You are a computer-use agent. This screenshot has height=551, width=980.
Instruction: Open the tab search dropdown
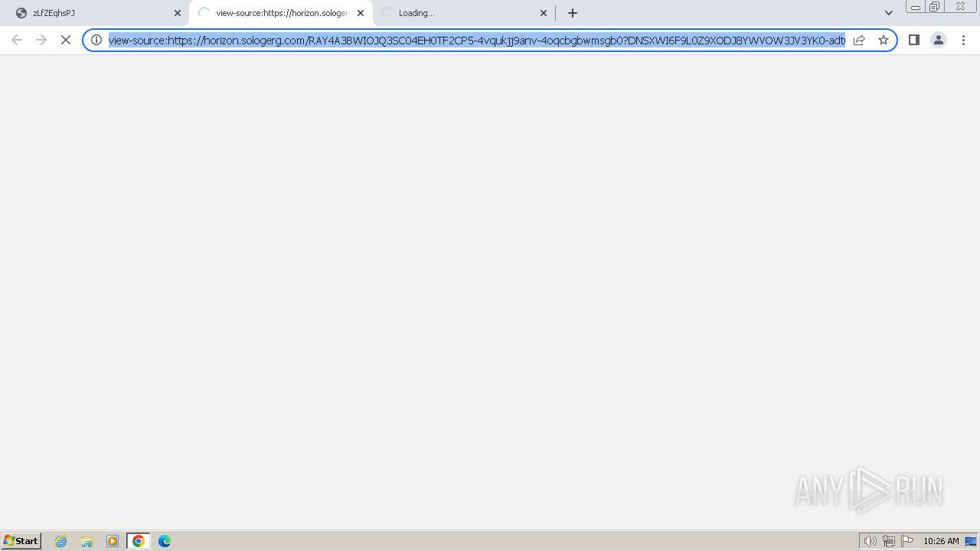coord(889,13)
